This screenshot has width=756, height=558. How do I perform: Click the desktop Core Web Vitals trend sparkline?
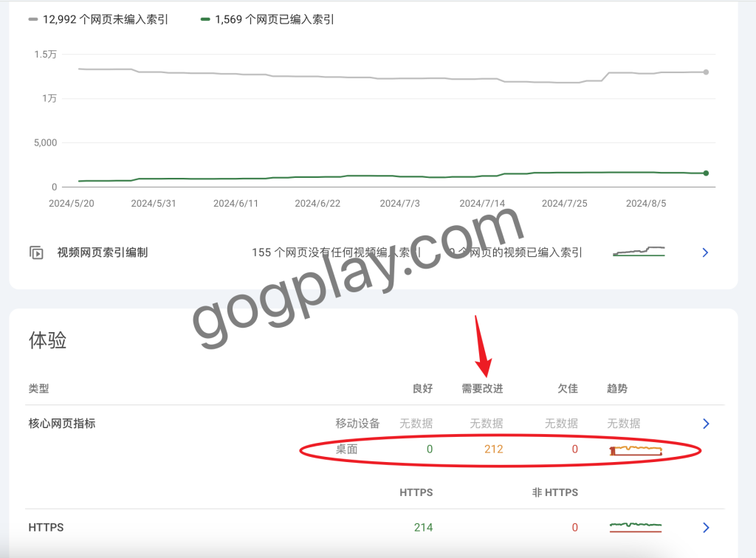pos(636,450)
